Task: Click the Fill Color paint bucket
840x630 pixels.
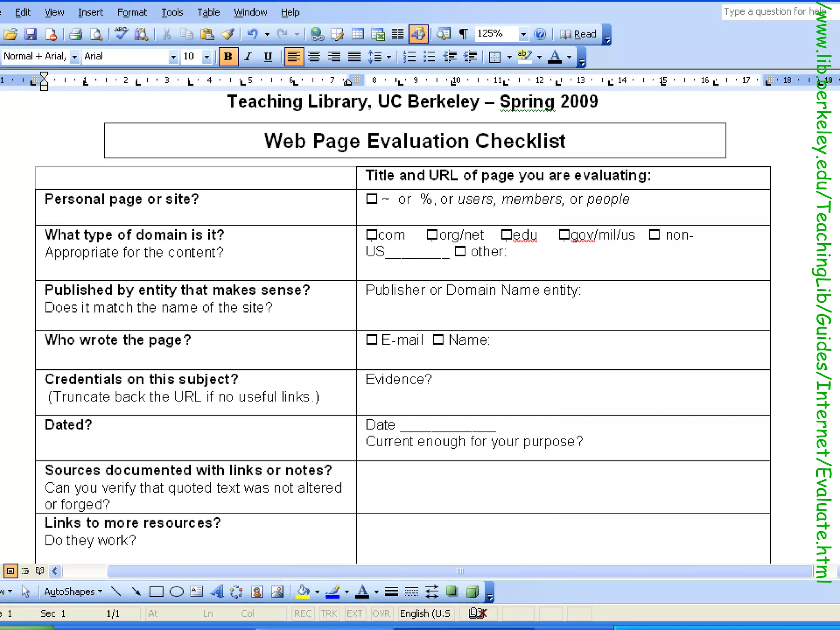Action: 303,591
